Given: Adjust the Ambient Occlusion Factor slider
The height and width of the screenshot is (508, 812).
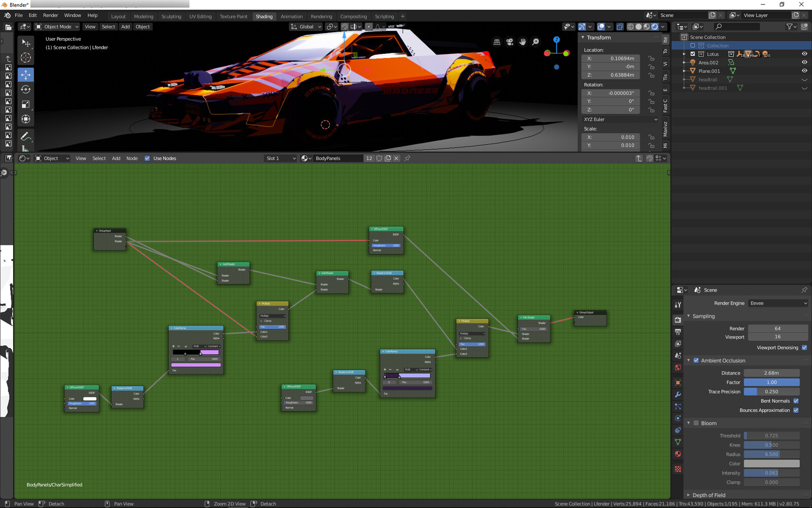Looking at the screenshot, I should click(771, 383).
